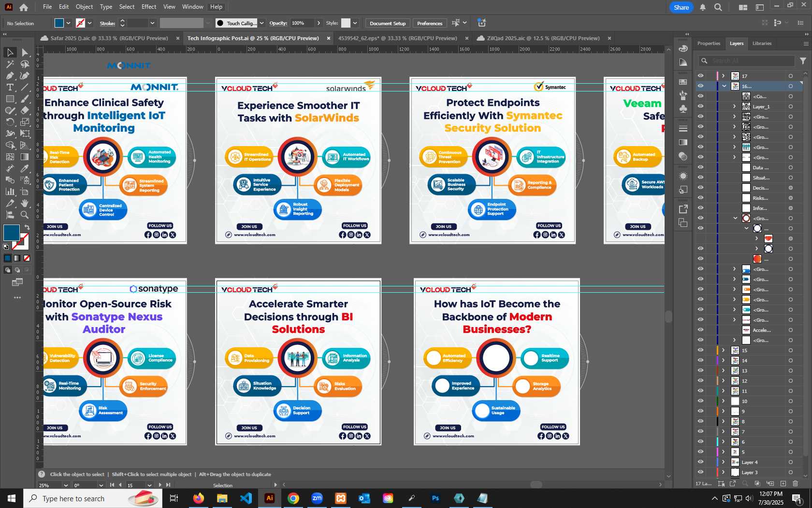Switch to the Libraries panel tab

[762, 44]
